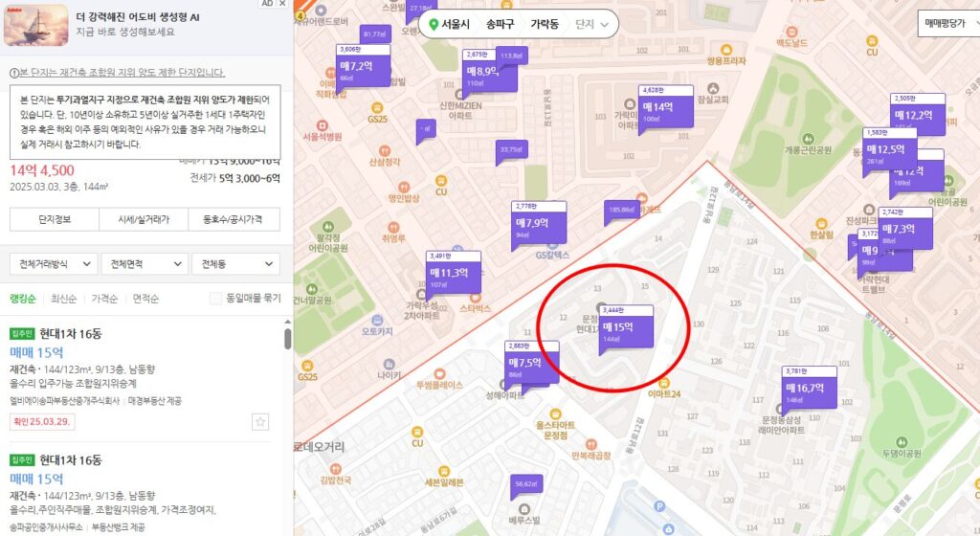The width and height of the screenshot is (980, 536).
Task: Click the 만복래곱창 restaurant icon
Action: 591,445
